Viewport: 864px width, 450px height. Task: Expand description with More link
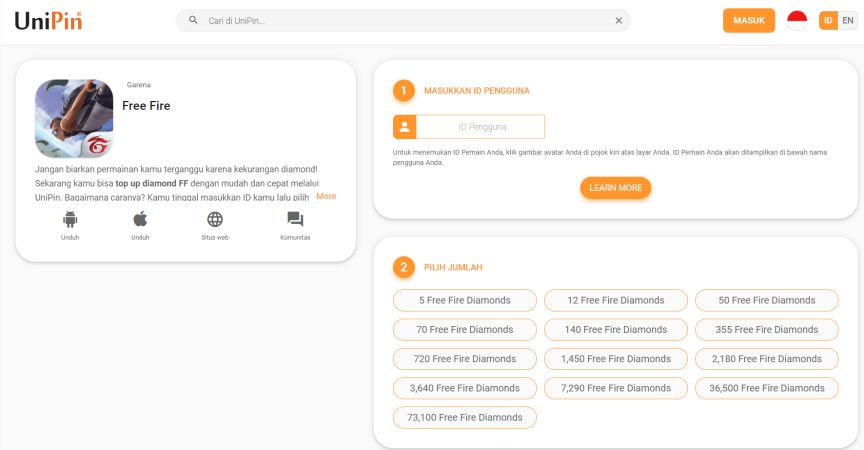point(326,196)
